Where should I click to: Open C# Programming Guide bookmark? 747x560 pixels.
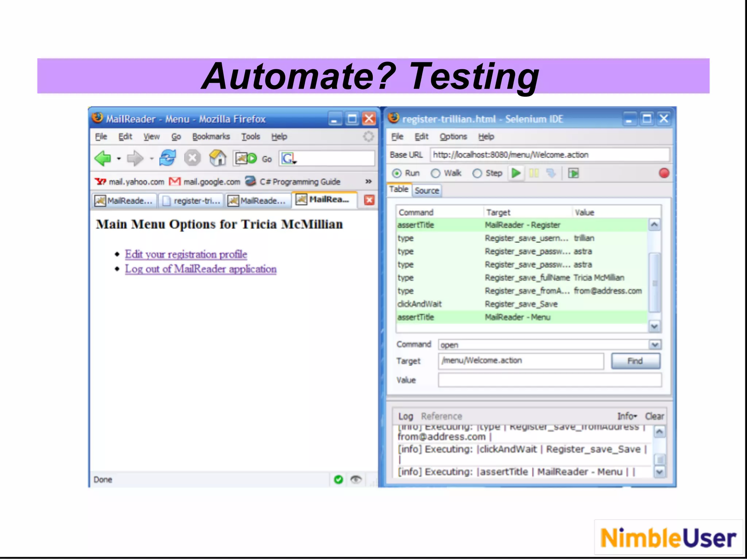click(293, 182)
